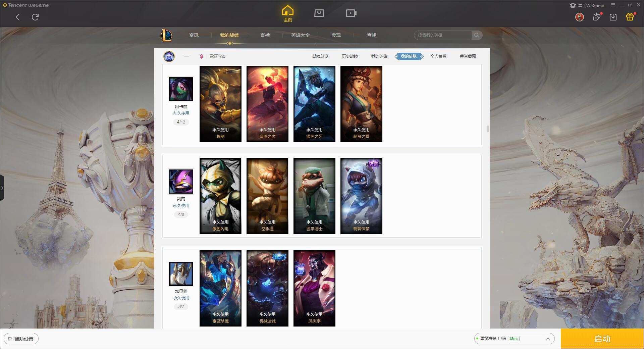The width and height of the screenshot is (644, 349).
Task: Open the store bag icon in the top bar
Action: [x=319, y=13]
